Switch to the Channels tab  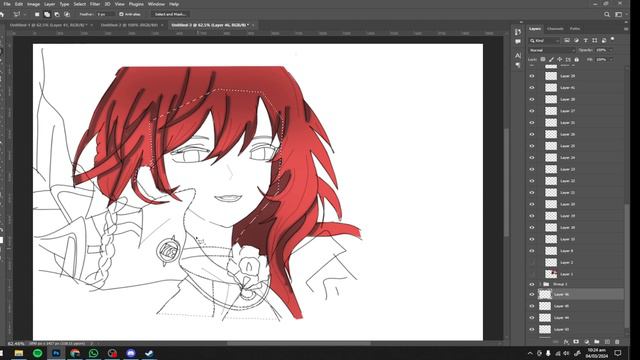click(555, 29)
